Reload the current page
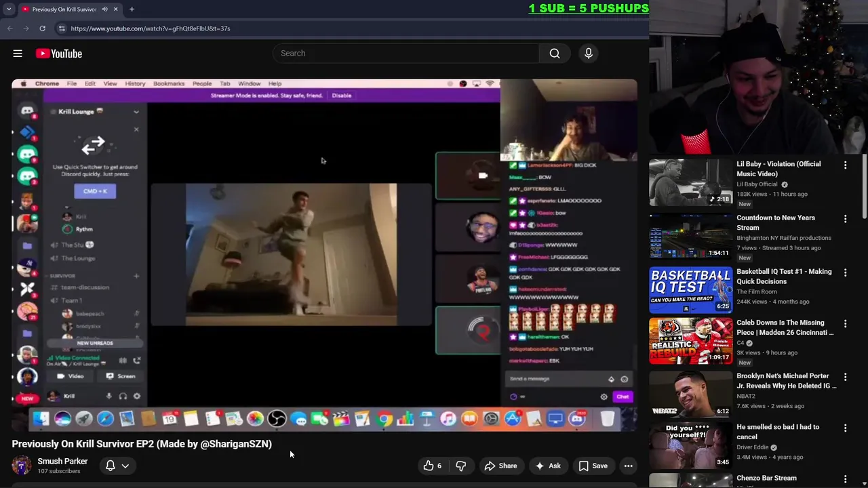Screen dimensions: 868x488 pyautogui.click(x=42, y=28)
